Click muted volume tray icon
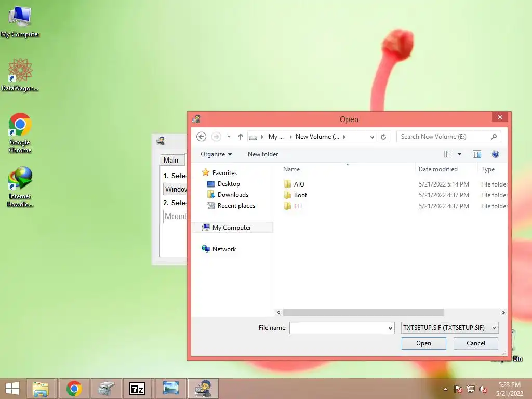Image resolution: width=532 pixels, height=399 pixels. (483, 389)
